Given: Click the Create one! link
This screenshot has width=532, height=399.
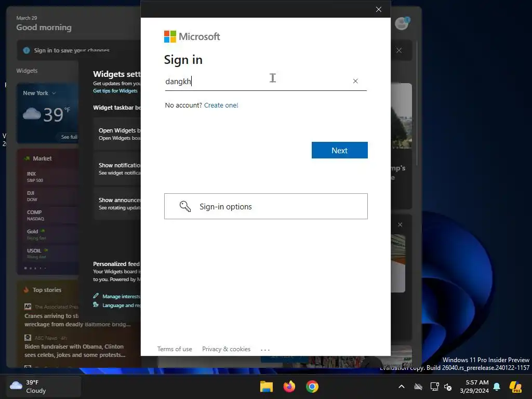Looking at the screenshot, I should click(221, 105).
